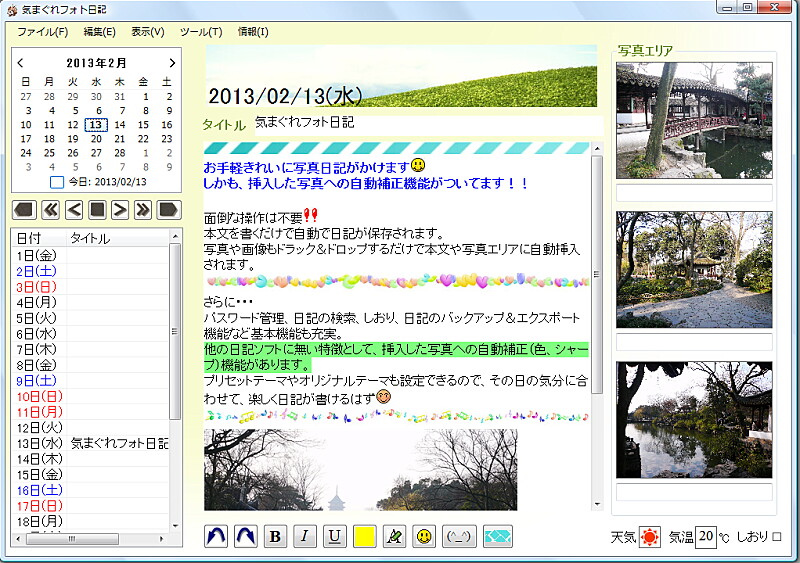
Task: Select the 17日(日) row in list
Action: (x=90, y=506)
